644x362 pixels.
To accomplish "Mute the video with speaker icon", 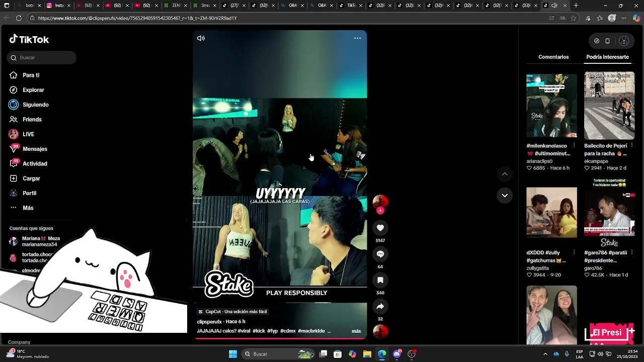I will [x=201, y=38].
